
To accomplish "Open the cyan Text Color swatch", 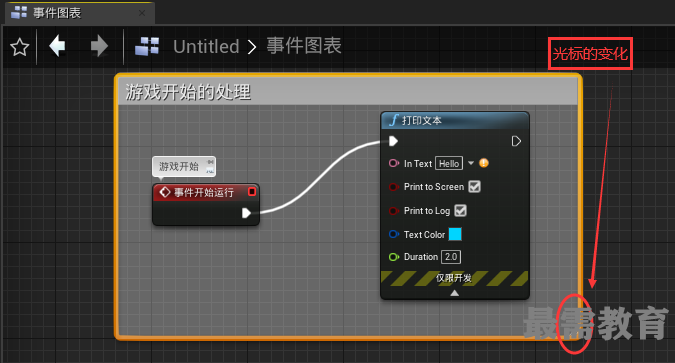I will (x=455, y=234).
